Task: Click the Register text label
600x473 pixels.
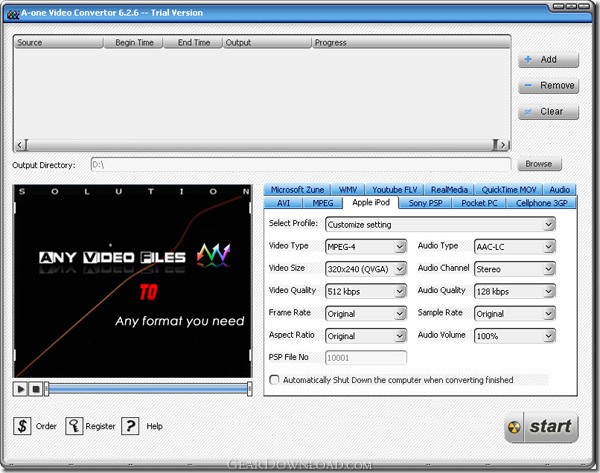Action: (x=100, y=426)
